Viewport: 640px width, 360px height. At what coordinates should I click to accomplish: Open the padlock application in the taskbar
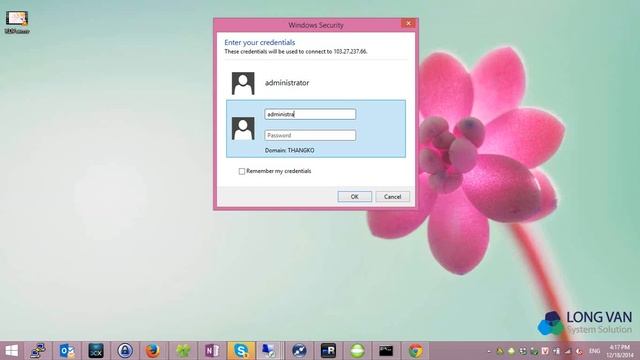pos(125,351)
